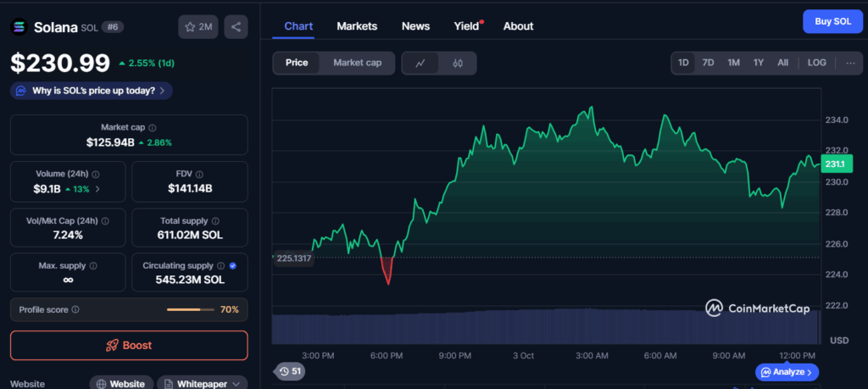Add Solana to watchlist via star button
This screenshot has height=389, width=868.
click(x=198, y=27)
